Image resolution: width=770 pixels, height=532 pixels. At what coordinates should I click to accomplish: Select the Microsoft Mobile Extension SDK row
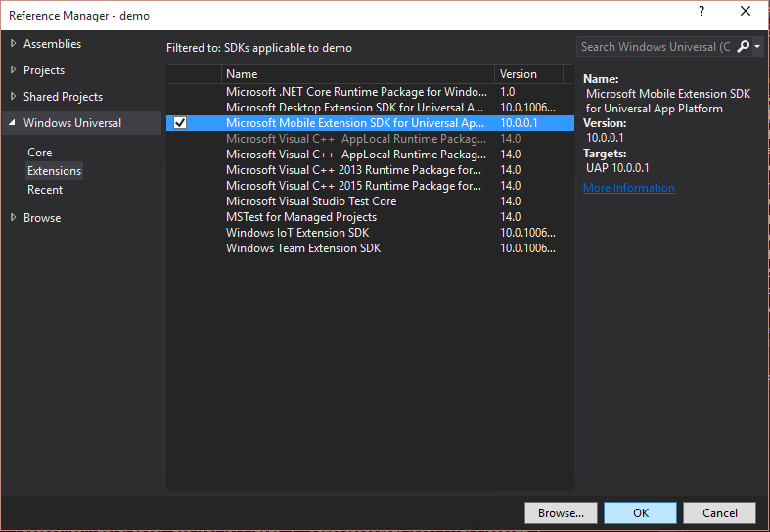pos(370,123)
